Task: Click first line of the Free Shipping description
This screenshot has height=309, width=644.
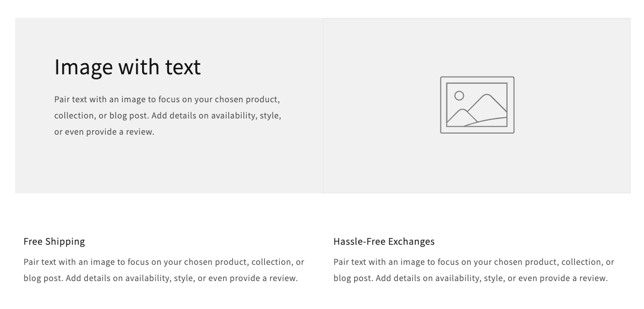Action: click(x=164, y=262)
